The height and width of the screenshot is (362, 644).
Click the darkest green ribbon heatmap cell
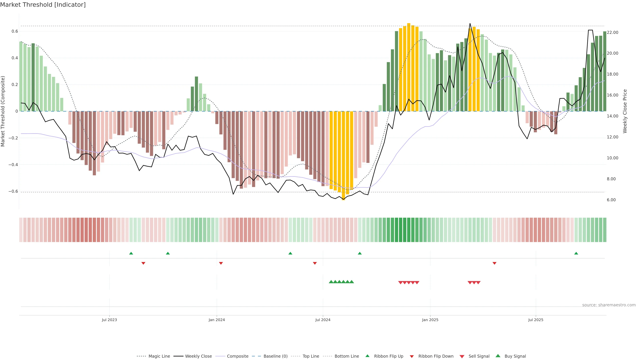coord(400,230)
